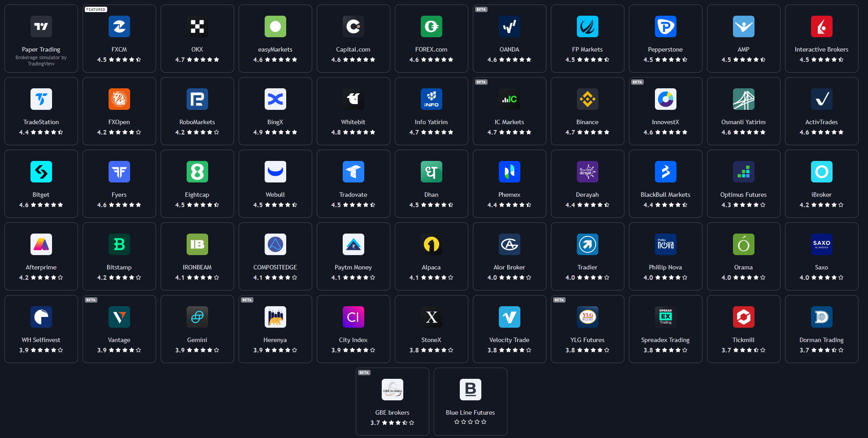
Task: Select the FOREX.com green icon
Action: pyautogui.click(x=432, y=26)
